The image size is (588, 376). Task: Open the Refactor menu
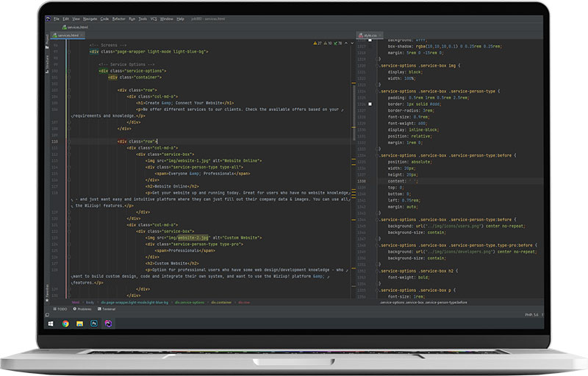[x=118, y=18]
